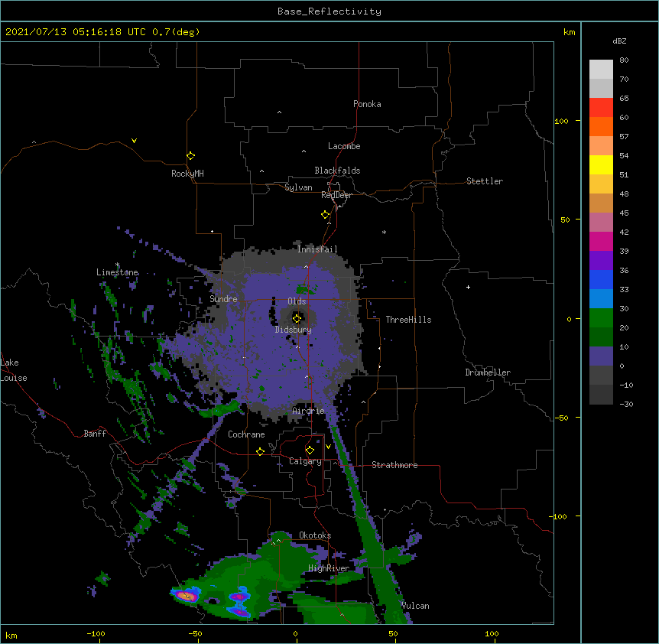
Task: Click the Base_Reflectivity title
Action: (x=329, y=11)
